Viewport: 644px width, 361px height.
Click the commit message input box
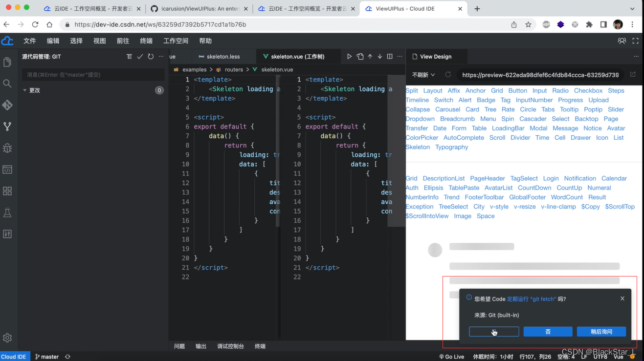click(93, 75)
